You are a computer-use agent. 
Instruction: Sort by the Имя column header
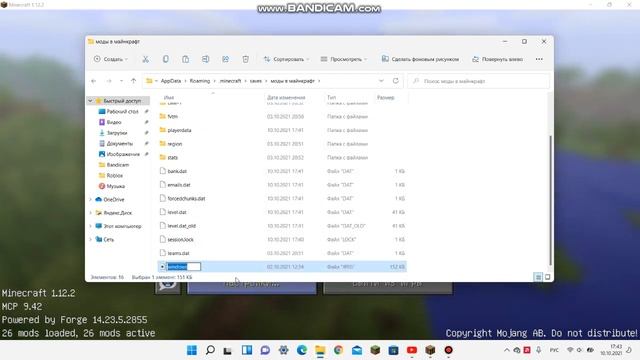pyautogui.click(x=169, y=98)
